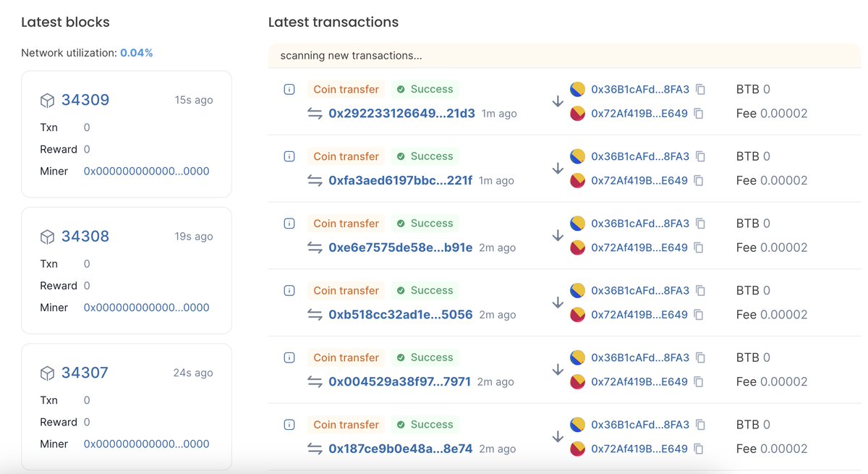Click sender avatar in 0xe6e7575de58e...b91e row

pos(577,224)
